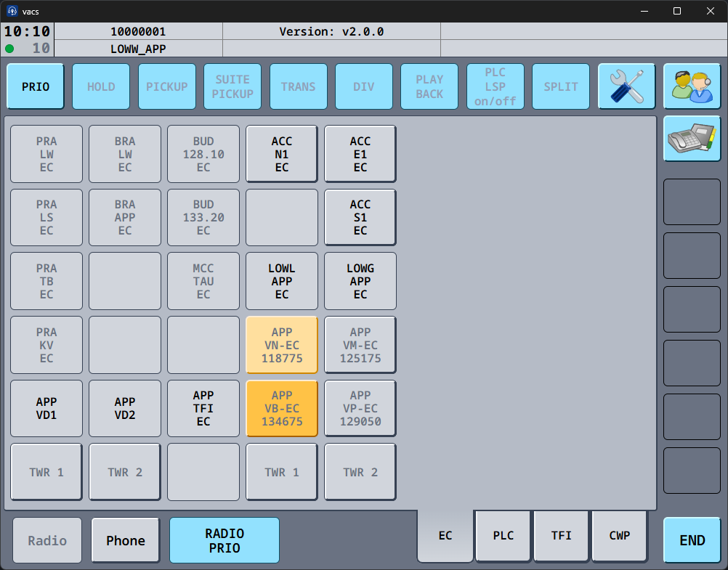Call the ACC N1 EC position
Viewport: 728px width, 570px height.
[x=282, y=154]
